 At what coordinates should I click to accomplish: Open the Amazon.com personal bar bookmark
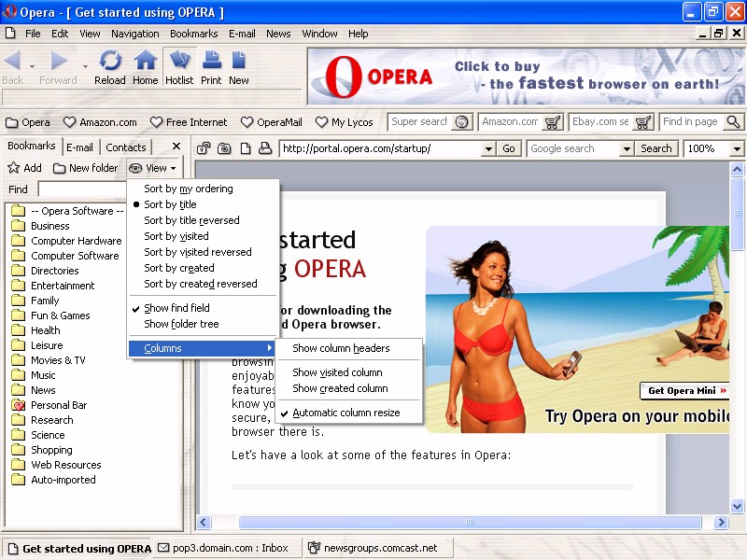point(100,122)
